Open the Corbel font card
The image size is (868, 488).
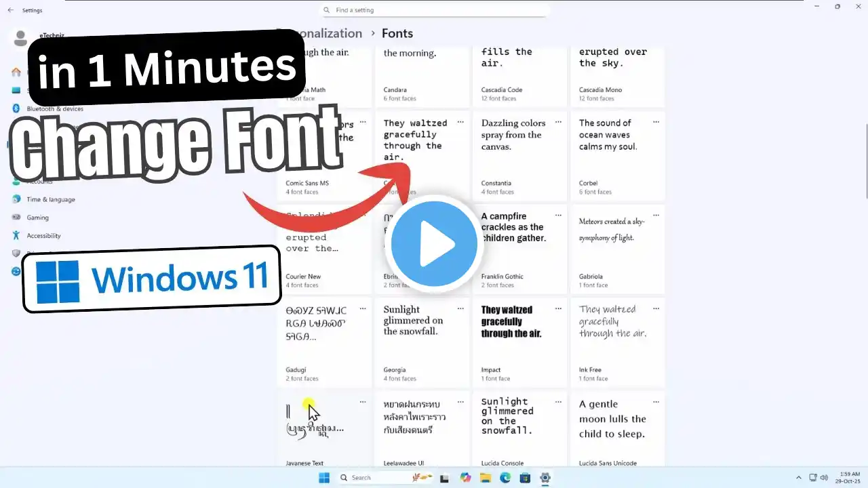click(x=617, y=156)
